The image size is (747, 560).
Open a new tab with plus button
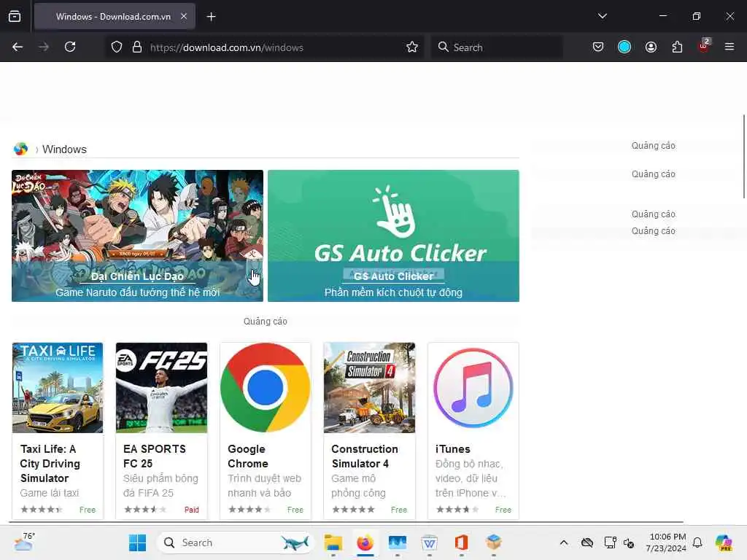point(211,17)
